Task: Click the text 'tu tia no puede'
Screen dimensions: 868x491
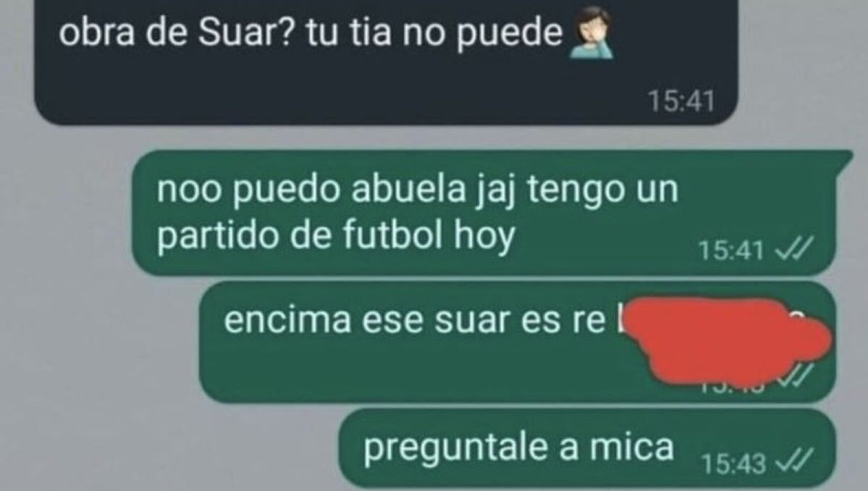Action: (x=434, y=33)
